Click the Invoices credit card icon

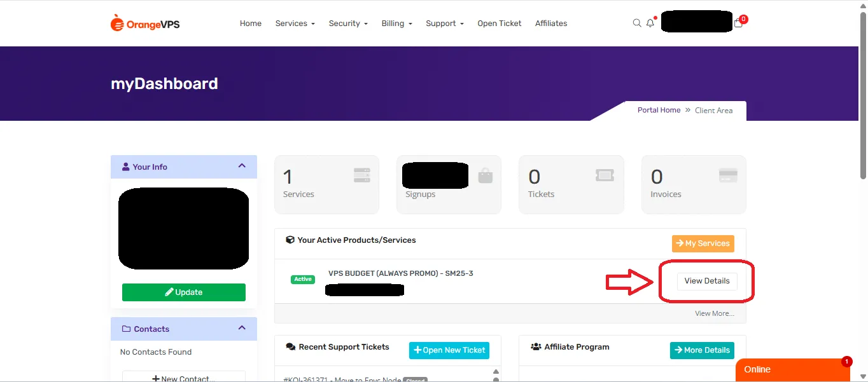[727, 175]
